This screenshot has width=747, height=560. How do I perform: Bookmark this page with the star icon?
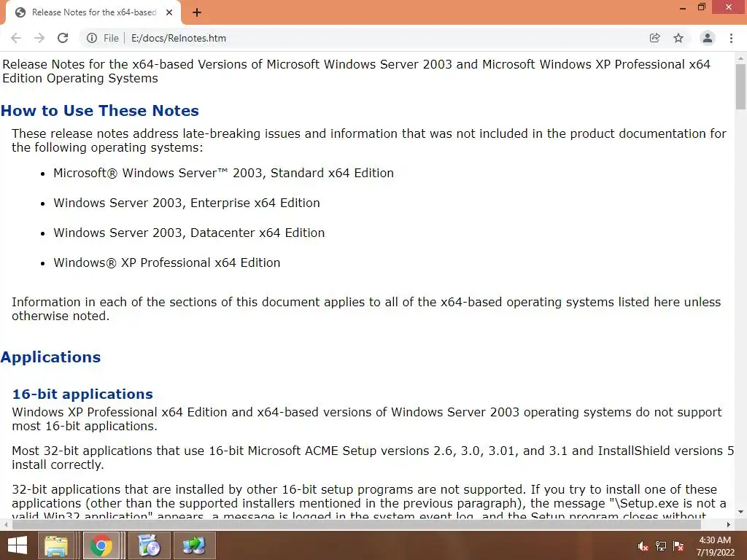click(x=678, y=38)
